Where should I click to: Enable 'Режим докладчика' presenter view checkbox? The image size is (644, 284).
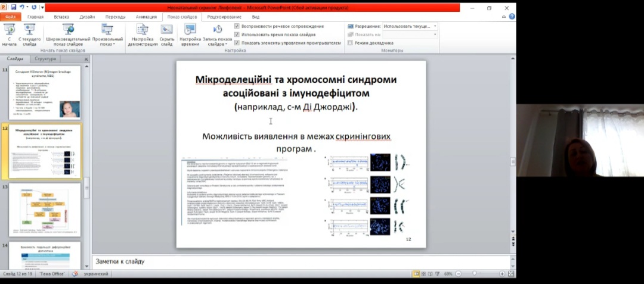[x=350, y=43]
